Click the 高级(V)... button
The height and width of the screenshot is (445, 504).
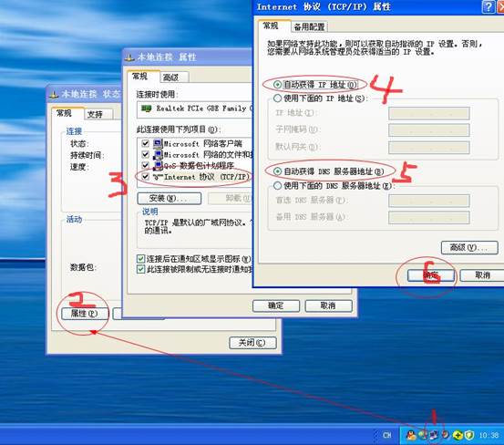(x=469, y=248)
